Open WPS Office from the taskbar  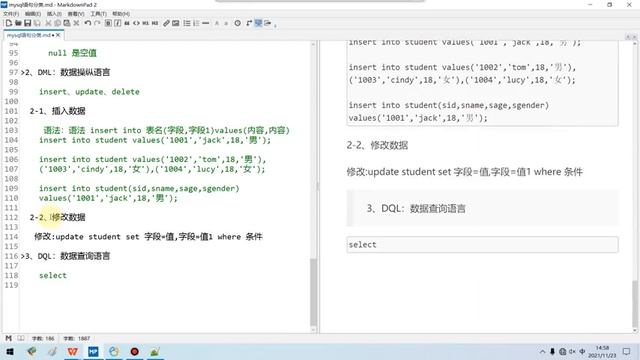point(73,351)
